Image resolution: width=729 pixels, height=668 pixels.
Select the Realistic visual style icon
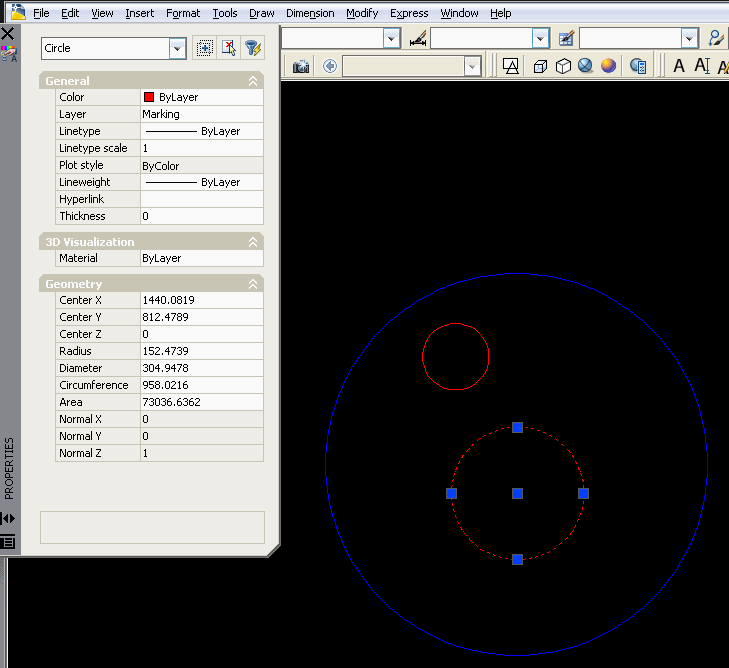click(585, 66)
